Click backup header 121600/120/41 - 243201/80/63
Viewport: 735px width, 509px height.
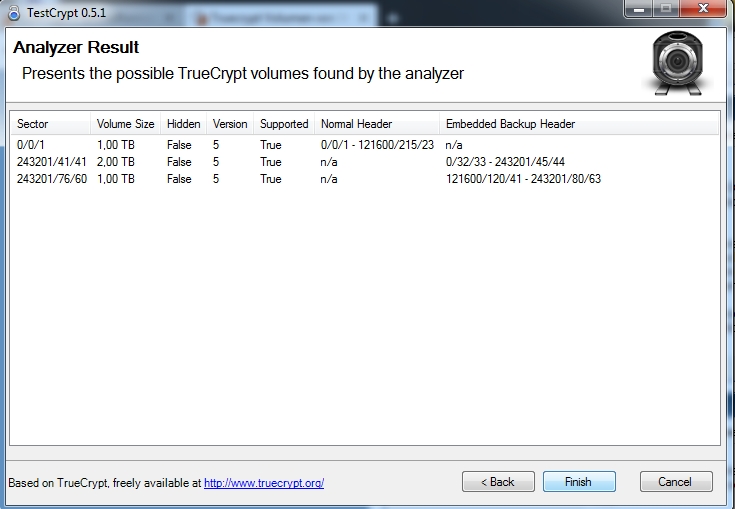tap(523, 179)
